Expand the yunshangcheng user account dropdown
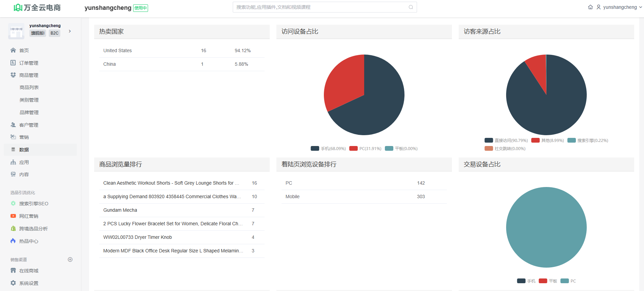The width and height of the screenshot is (644, 291). [620, 7]
